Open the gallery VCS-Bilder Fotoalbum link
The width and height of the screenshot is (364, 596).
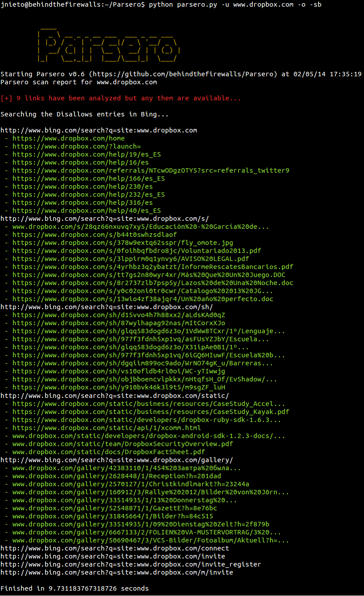[151, 540]
